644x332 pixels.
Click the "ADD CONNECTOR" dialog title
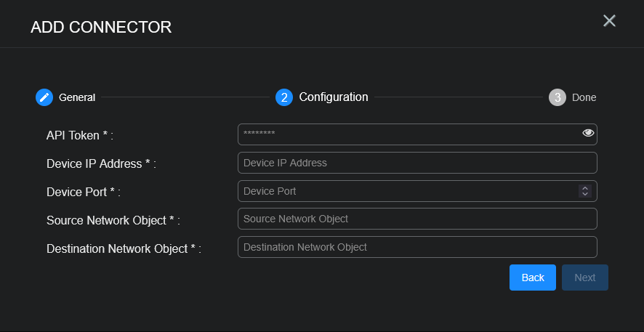coord(101,28)
